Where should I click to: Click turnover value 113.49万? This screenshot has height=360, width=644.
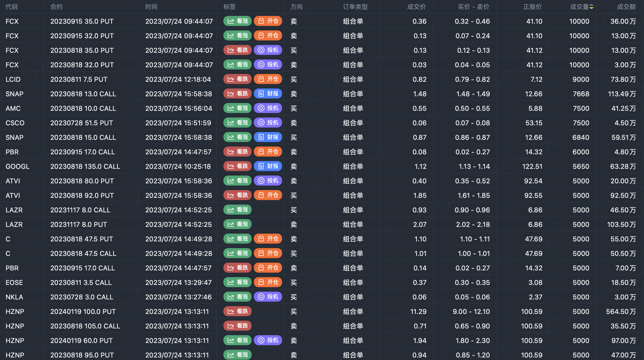click(x=622, y=94)
